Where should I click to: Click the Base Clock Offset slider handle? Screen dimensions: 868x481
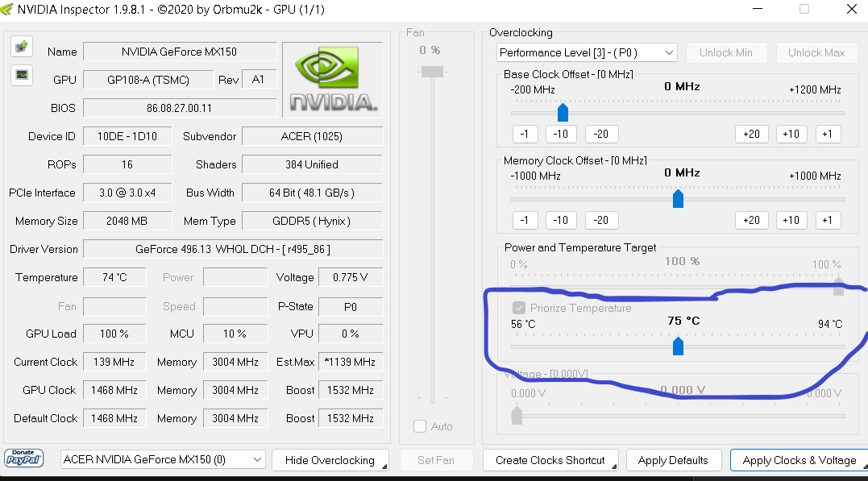pyautogui.click(x=563, y=112)
